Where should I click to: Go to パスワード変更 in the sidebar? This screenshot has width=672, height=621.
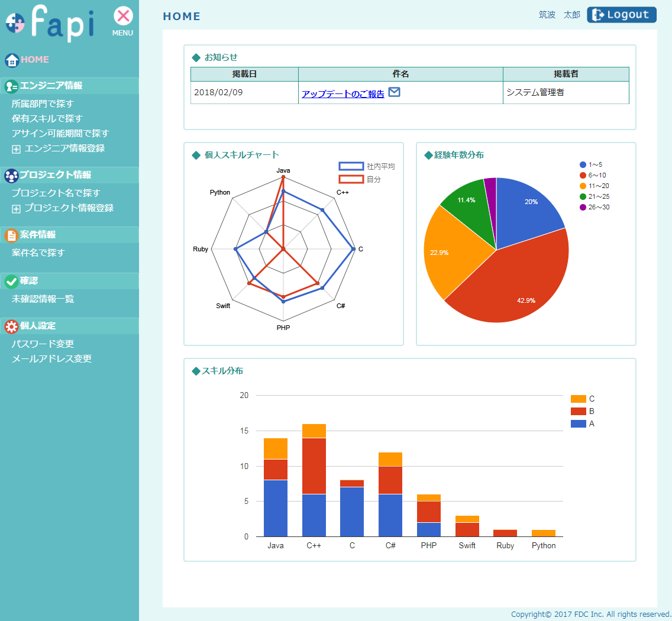(x=43, y=344)
